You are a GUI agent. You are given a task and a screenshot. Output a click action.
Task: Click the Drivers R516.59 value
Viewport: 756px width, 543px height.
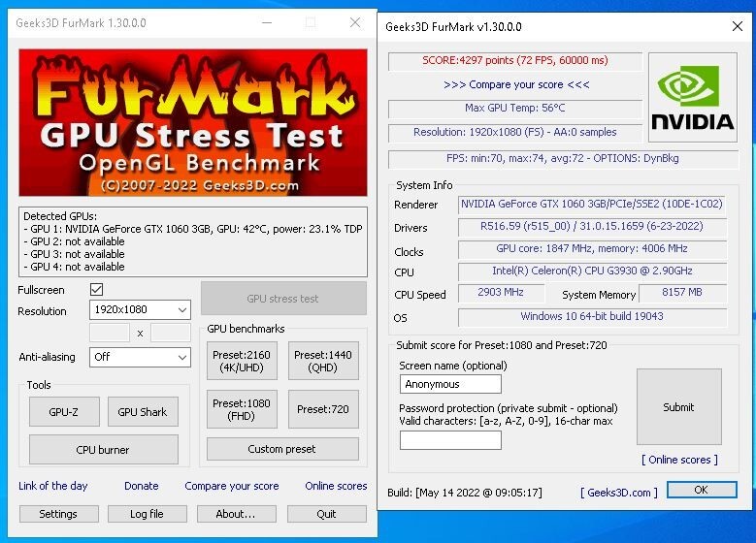click(592, 227)
